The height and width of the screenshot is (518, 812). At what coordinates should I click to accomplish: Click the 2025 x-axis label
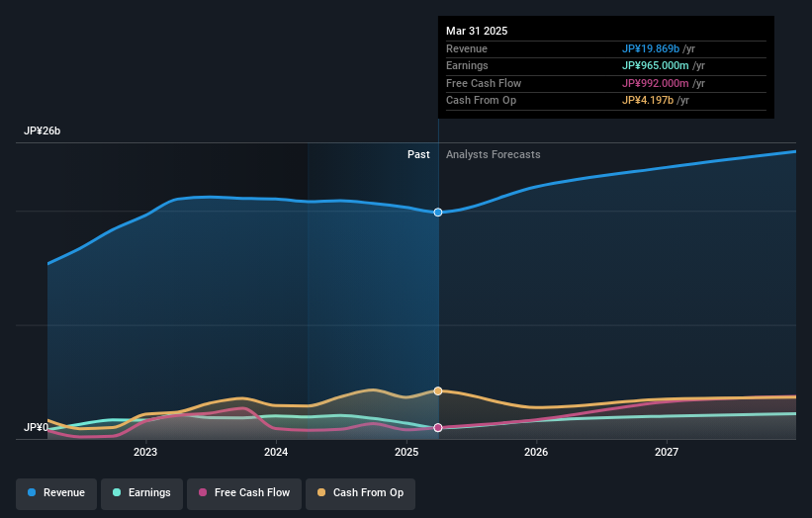point(406,453)
